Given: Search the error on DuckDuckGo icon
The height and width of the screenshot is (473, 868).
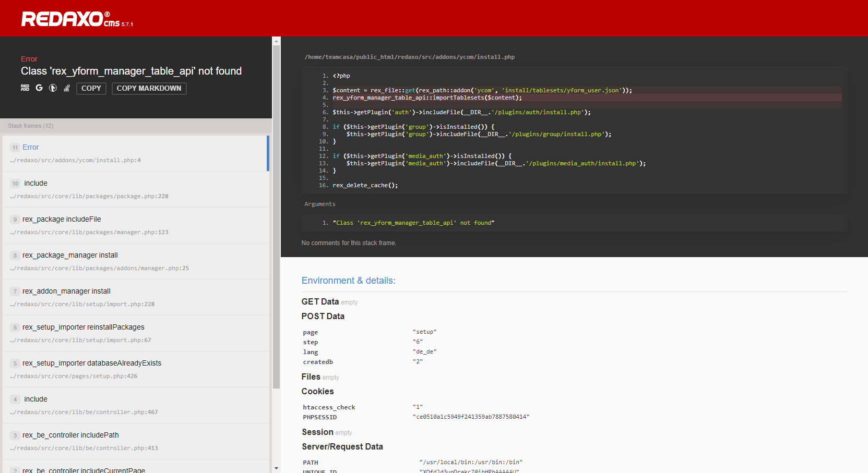Looking at the screenshot, I should tap(53, 88).
